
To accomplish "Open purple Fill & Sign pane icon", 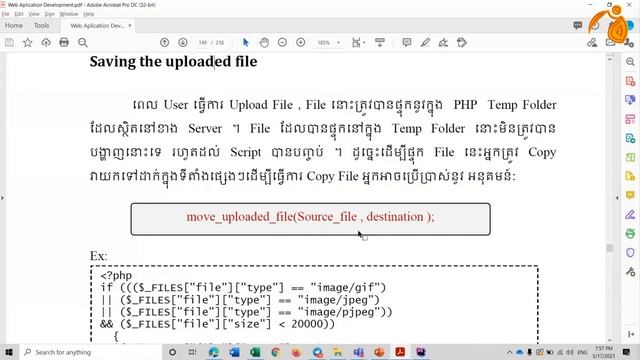I will coord(630,215).
